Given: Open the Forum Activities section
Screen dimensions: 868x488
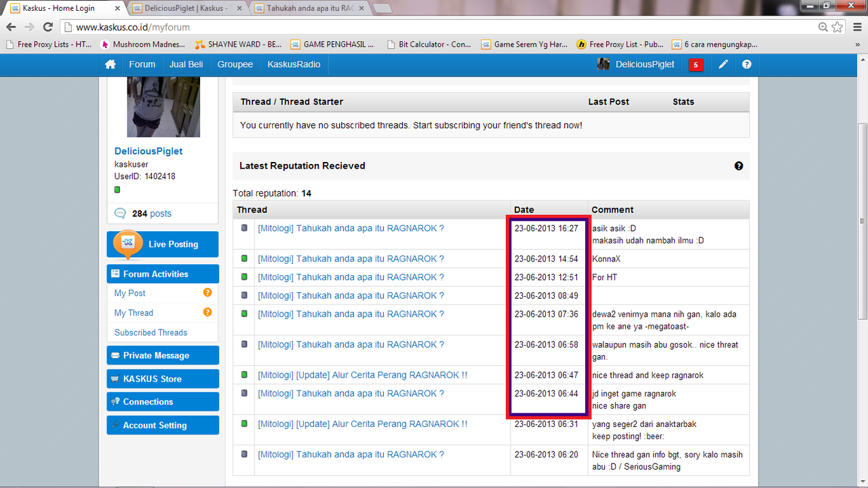Looking at the screenshot, I should (x=163, y=274).
